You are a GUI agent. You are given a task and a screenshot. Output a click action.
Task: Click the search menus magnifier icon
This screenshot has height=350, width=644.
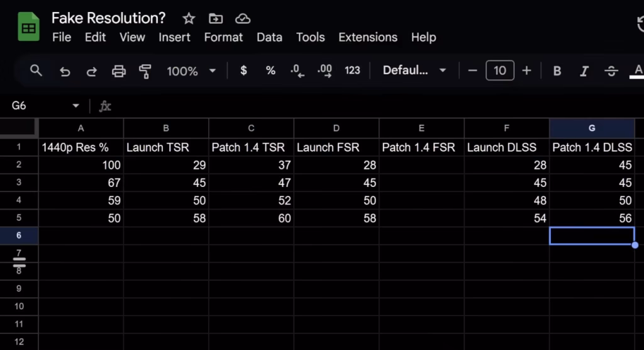point(36,71)
